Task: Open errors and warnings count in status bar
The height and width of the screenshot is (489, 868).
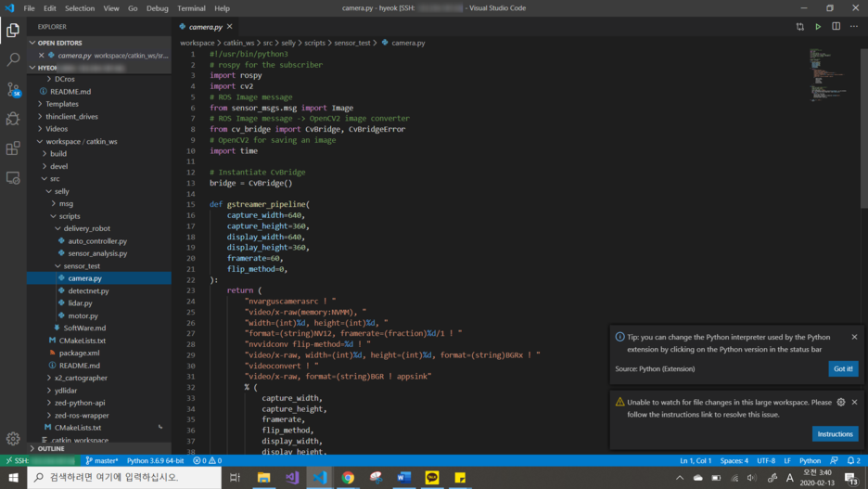Action: (208, 461)
